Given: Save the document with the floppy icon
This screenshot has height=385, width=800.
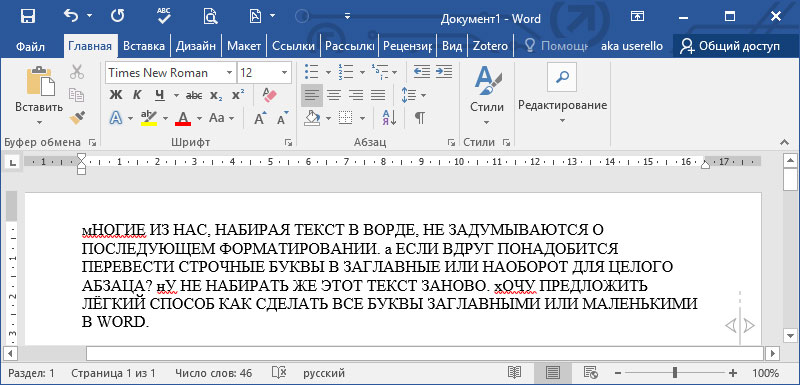Looking at the screenshot, I should click(x=28, y=16).
